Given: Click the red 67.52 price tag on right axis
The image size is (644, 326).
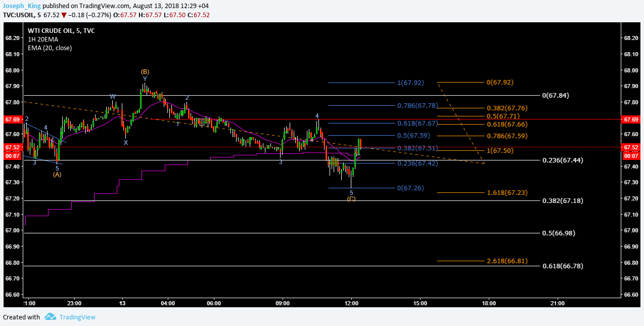Looking at the screenshot, I should pyautogui.click(x=631, y=147).
